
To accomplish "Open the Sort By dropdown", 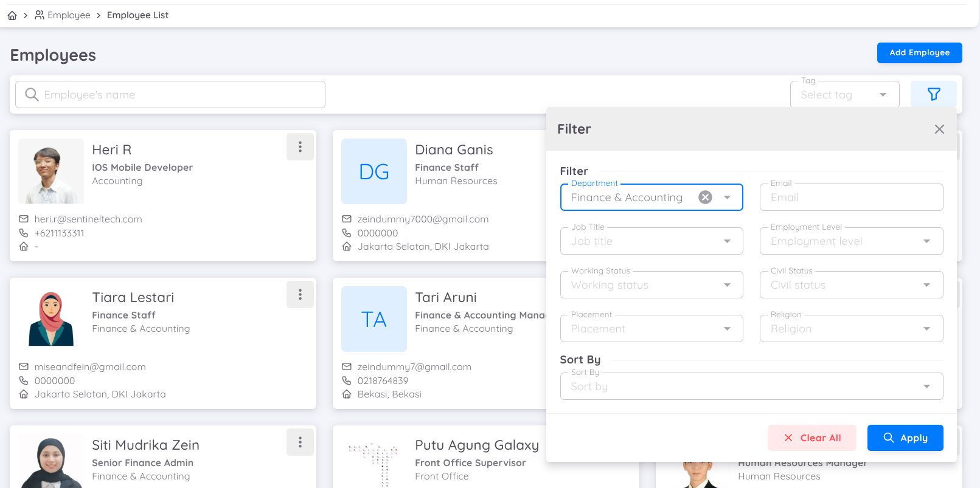I will pos(751,387).
